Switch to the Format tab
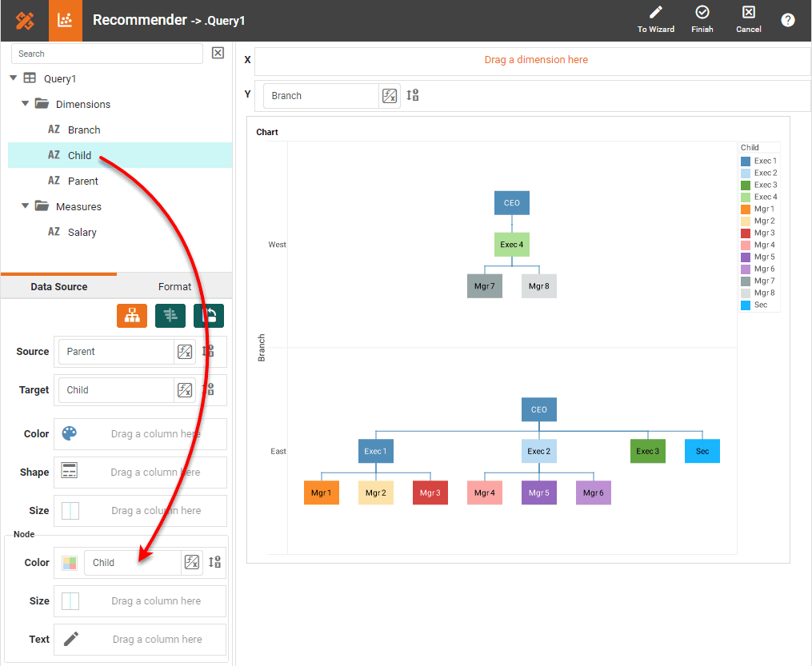This screenshot has height=666, width=812. (174, 286)
